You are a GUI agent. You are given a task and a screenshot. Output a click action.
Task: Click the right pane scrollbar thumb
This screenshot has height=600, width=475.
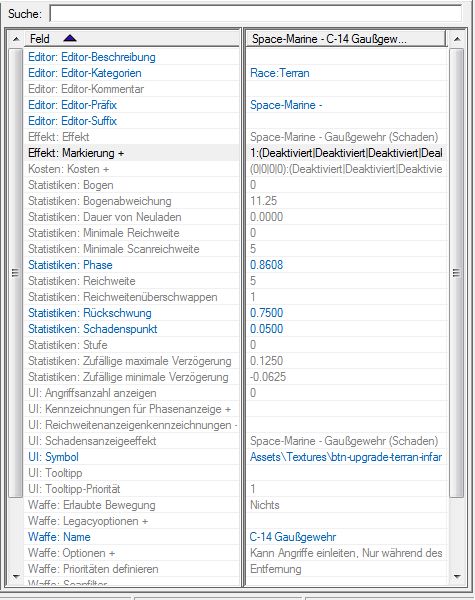tap(457, 273)
